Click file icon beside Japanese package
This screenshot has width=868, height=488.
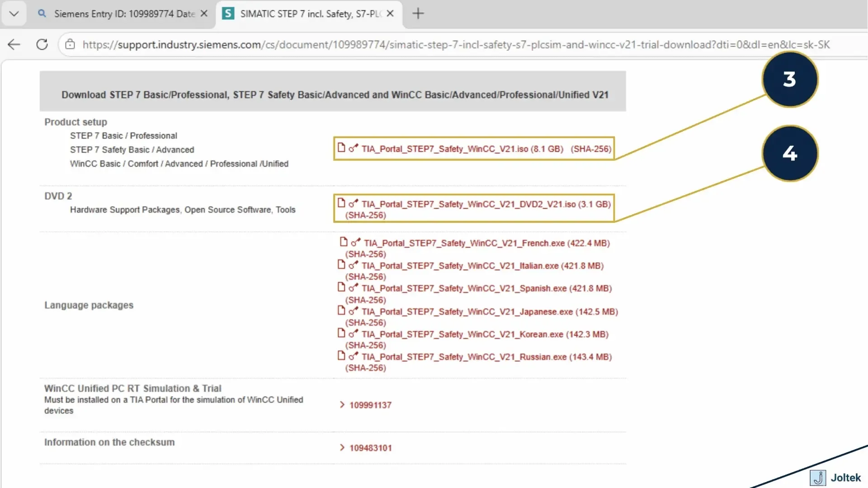341,310
